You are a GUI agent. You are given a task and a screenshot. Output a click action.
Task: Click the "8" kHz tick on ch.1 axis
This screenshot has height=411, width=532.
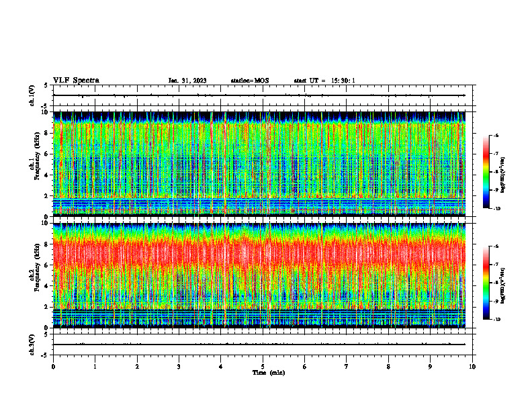47,133
